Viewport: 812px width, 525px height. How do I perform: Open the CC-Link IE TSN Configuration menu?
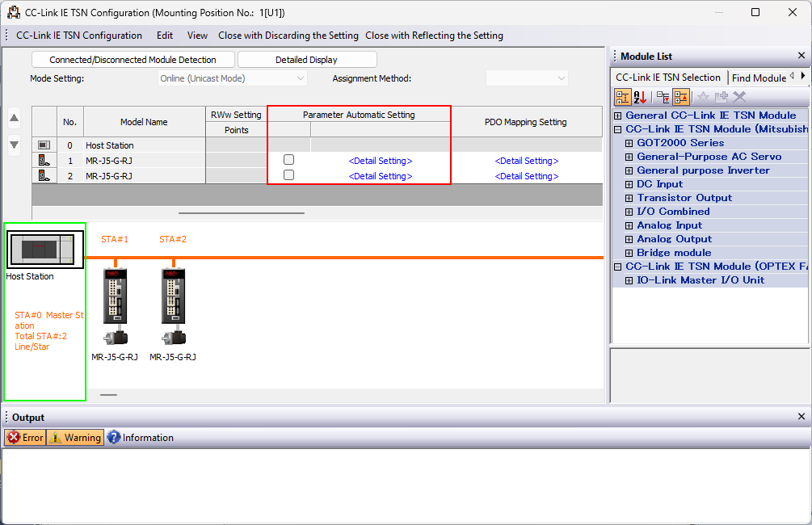pos(79,36)
